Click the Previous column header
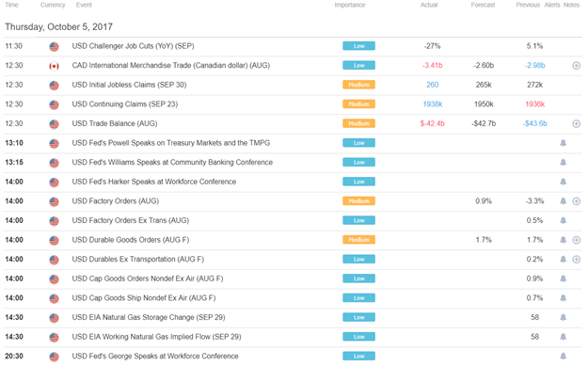Screen dimensions: 588x366 528,5
